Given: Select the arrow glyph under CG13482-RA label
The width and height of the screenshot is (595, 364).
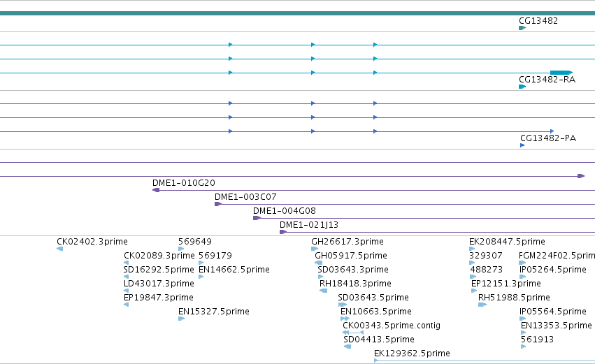Looking at the screenshot, I should 522,87.
